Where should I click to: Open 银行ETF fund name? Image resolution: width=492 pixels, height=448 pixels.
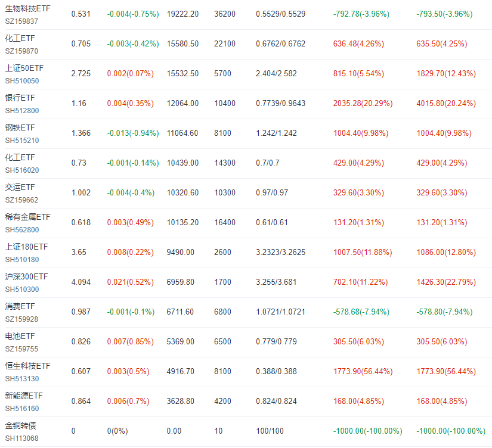[x=20, y=98]
